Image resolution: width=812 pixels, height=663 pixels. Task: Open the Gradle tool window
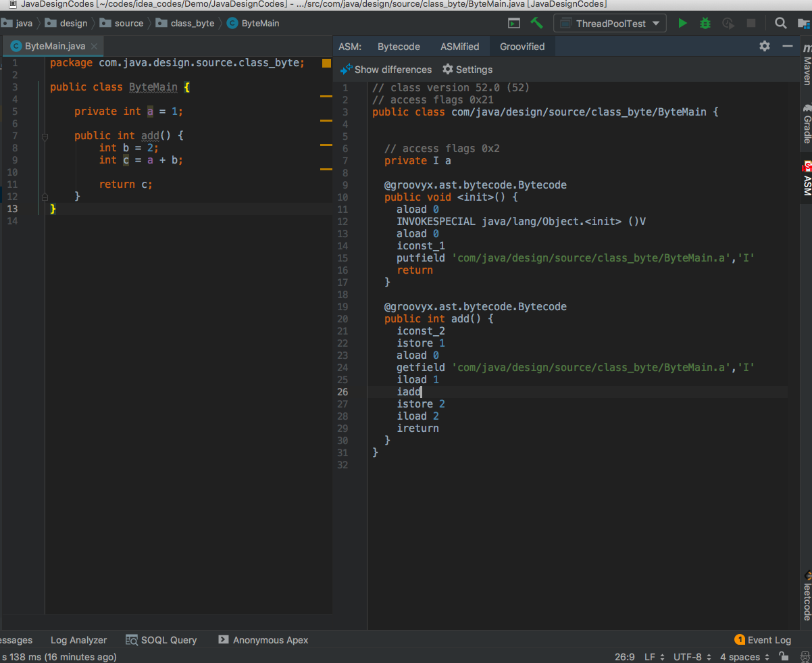(x=807, y=124)
